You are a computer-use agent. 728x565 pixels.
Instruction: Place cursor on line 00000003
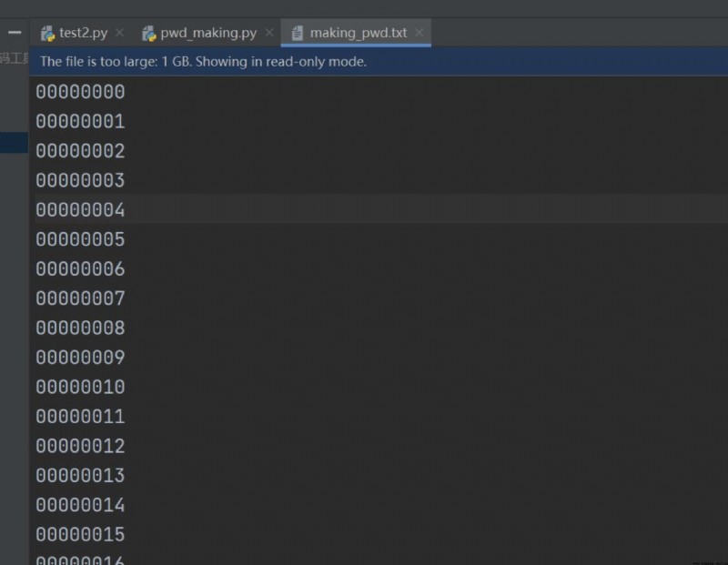pos(80,180)
